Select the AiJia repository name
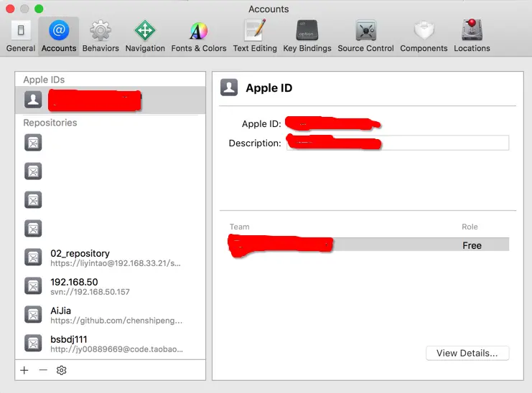532x393 pixels. coord(61,311)
